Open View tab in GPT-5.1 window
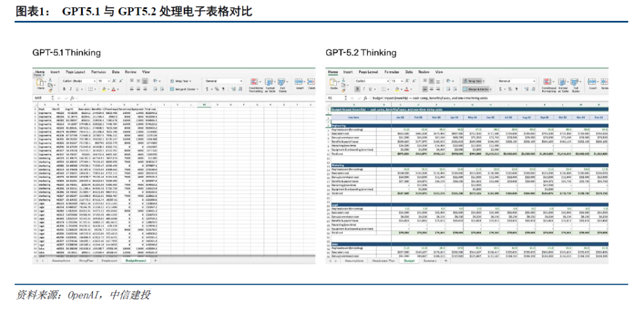 tap(146, 72)
